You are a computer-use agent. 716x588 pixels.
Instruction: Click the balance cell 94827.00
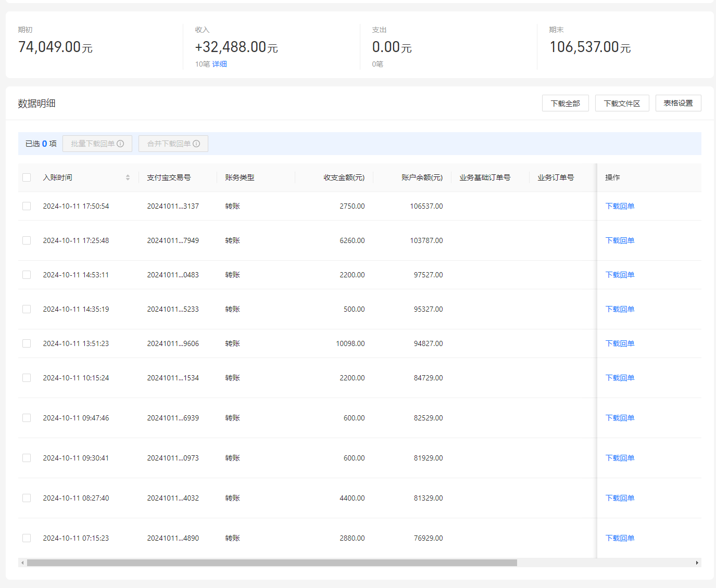[429, 343]
